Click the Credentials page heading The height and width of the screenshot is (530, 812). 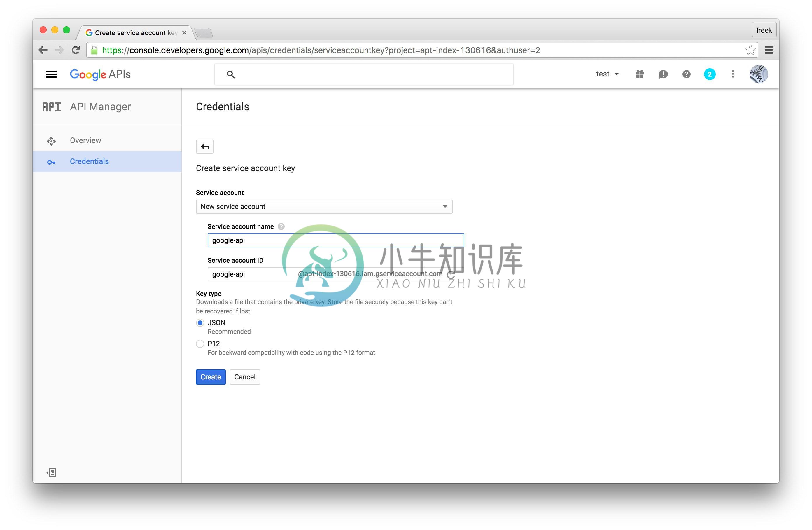click(223, 107)
